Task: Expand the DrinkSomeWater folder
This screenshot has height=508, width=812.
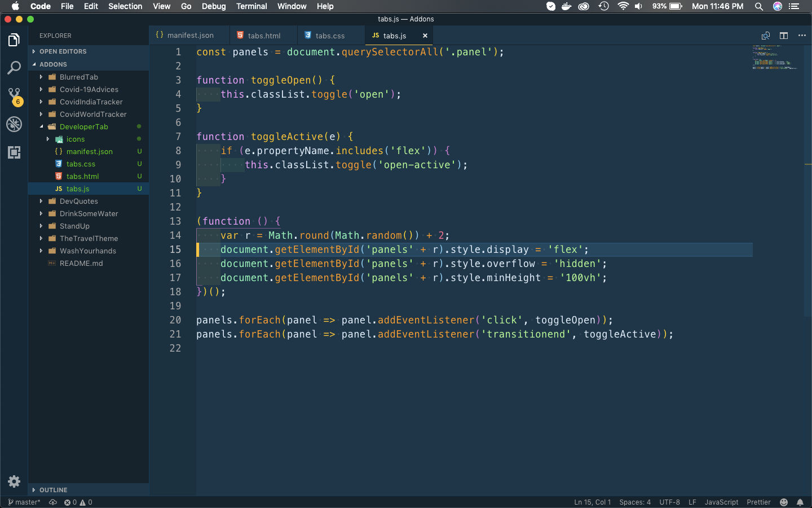Action: coord(89,213)
